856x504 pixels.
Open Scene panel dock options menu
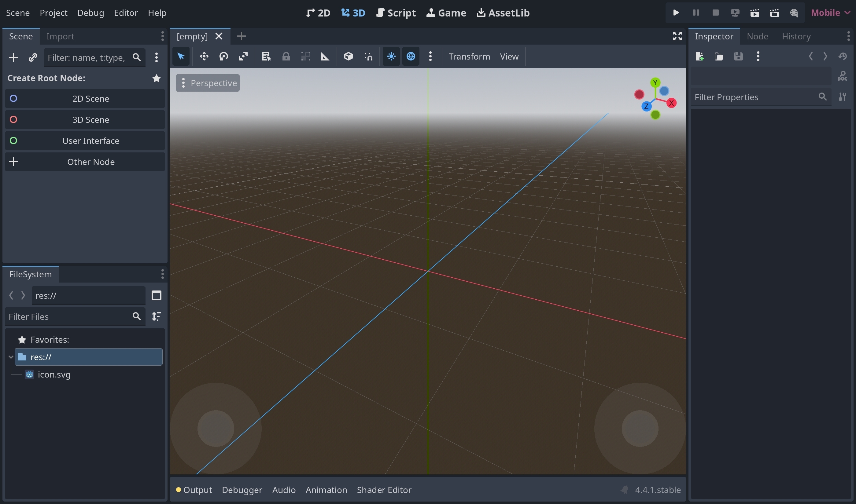(x=162, y=36)
